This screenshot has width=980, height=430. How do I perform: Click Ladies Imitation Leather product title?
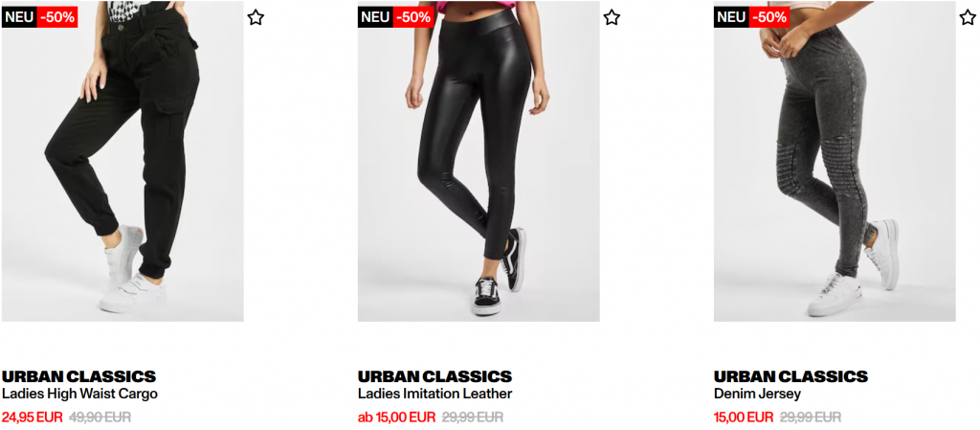point(435,394)
